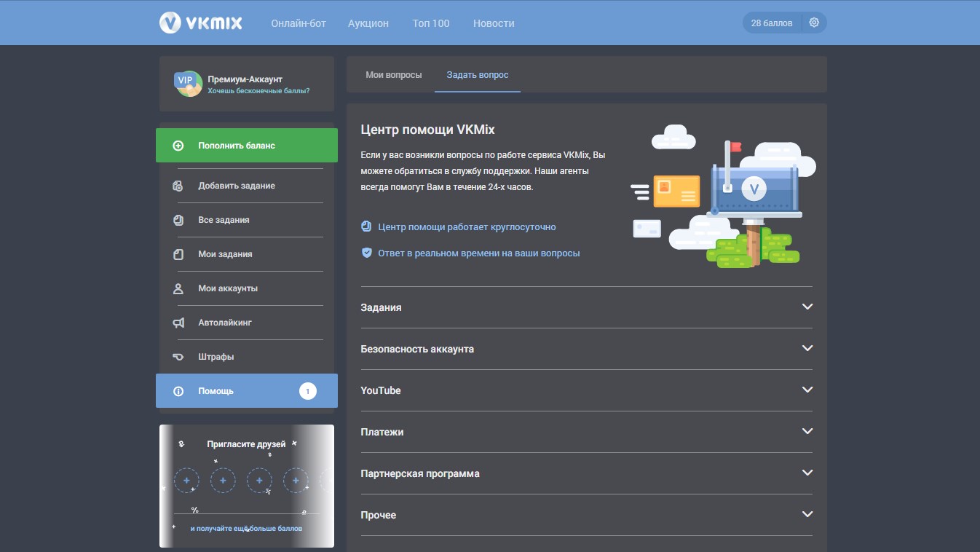980x552 pixels.
Task: Click the 28 баллов balance button
Action: [x=772, y=23]
